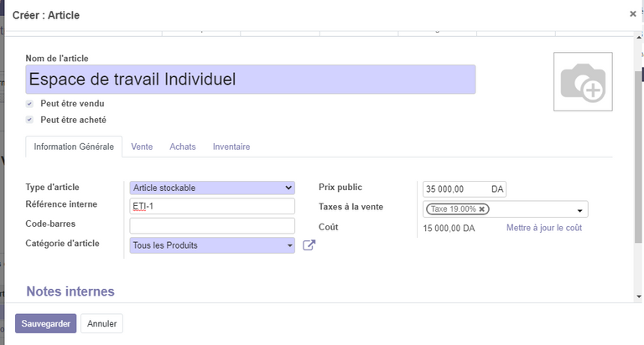644x345 pixels.
Task: Toggle the Peut être vendu checkbox
Action: [30, 104]
